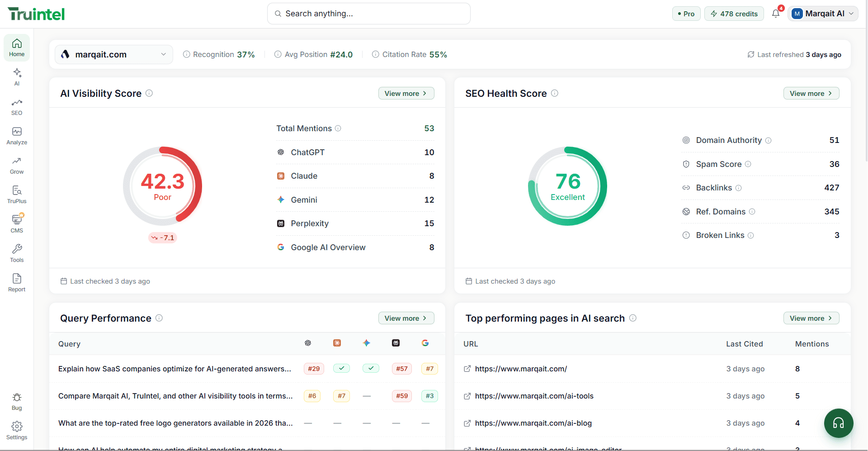Go to the SEO sidebar section
This screenshot has width=868, height=451.
[17, 107]
